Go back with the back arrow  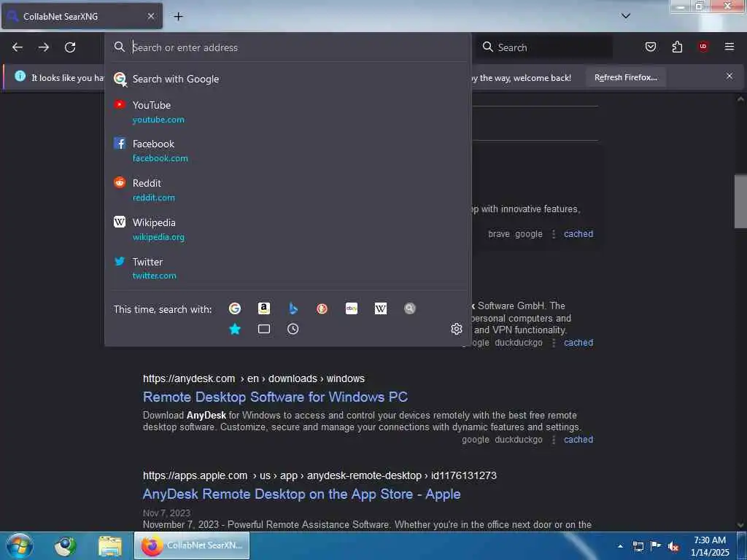tap(18, 47)
